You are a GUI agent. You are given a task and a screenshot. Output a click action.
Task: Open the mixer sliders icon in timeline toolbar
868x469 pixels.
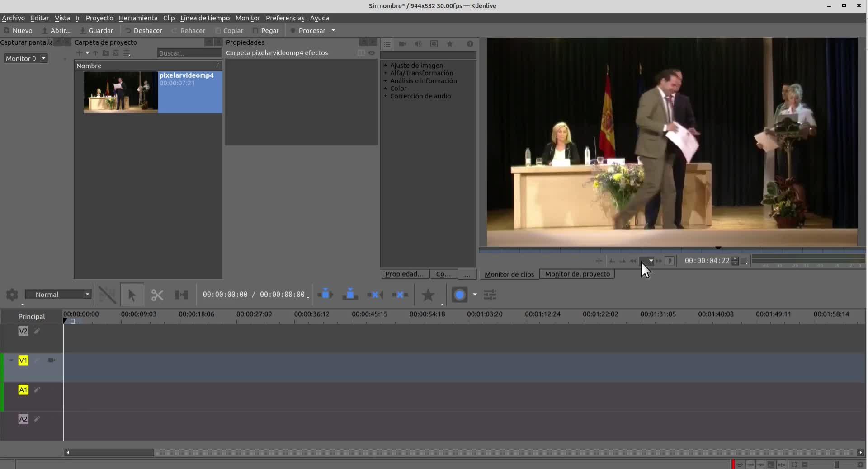[490, 295]
